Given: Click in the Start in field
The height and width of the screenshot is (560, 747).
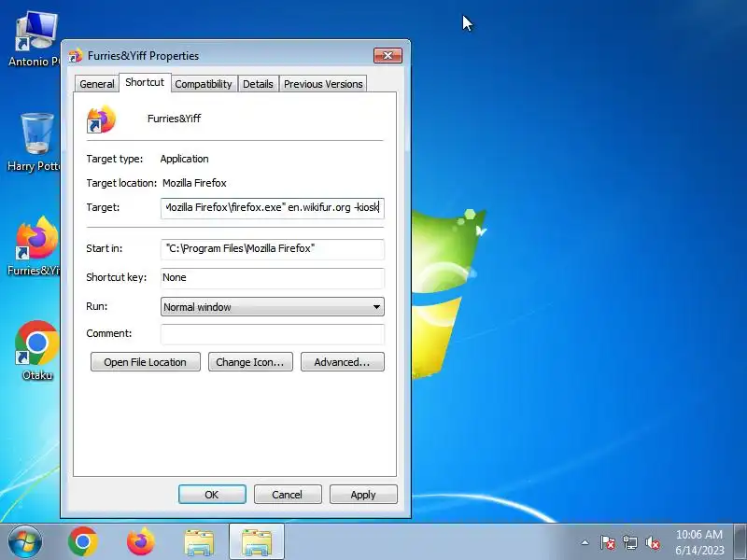Looking at the screenshot, I should coord(273,249).
